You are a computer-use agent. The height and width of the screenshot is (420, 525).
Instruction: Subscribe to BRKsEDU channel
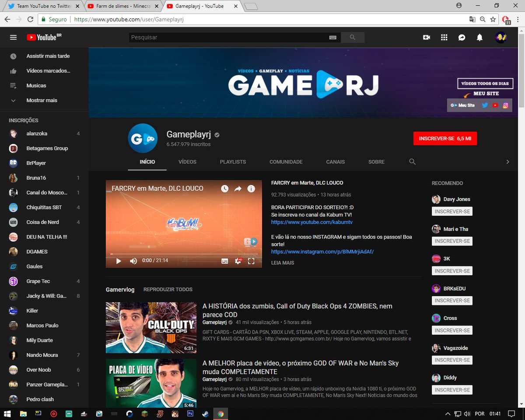pyautogui.click(x=452, y=301)
